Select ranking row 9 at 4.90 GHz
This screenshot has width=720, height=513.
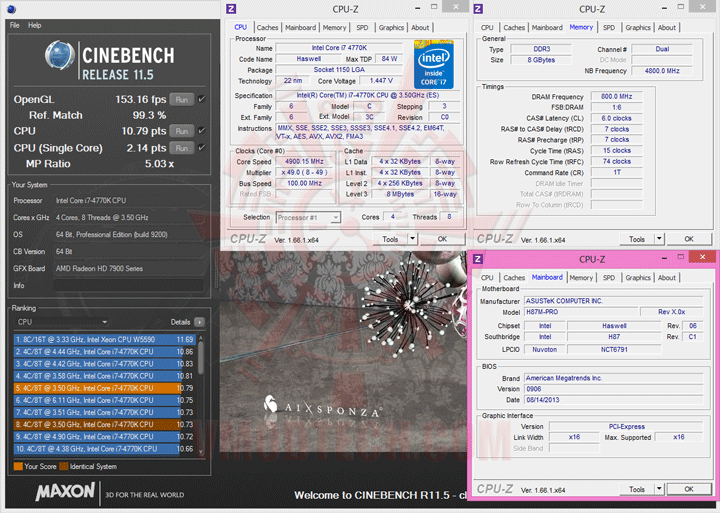pos(105,437)
